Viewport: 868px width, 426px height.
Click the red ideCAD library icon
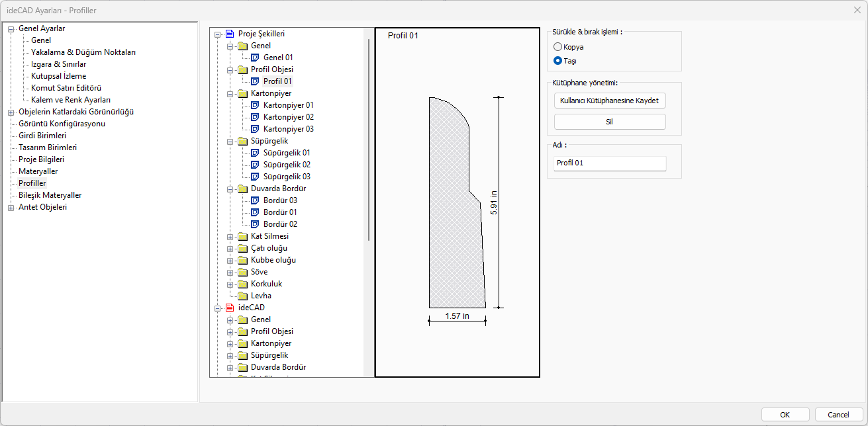pyautogui.click(x=230, y=308)
